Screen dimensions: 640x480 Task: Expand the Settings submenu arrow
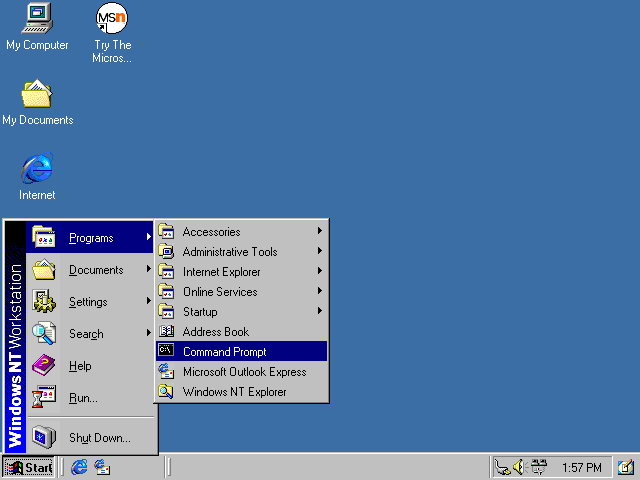point(149,301)
